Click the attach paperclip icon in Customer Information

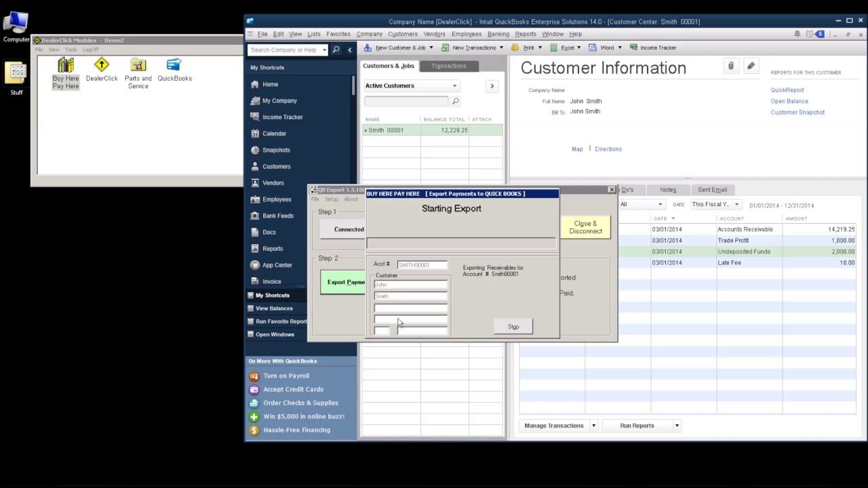tap(730, 66)
